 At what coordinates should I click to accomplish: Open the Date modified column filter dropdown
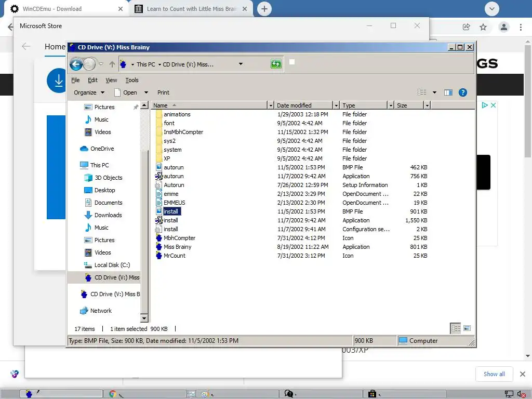(x=336, y=105)
